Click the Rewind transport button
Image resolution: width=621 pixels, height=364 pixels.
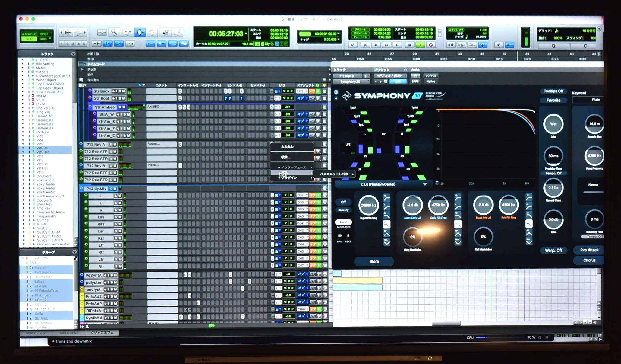(x=376, y=45)
